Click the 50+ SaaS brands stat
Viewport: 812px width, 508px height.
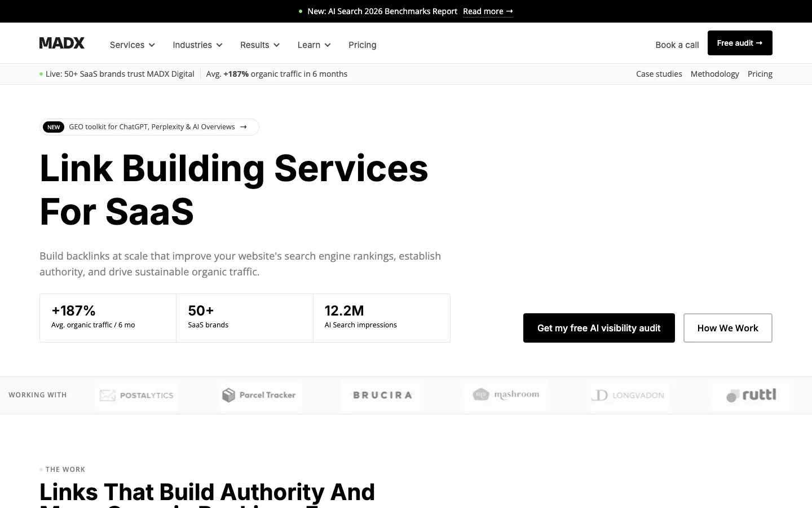(x=245, y=318)
